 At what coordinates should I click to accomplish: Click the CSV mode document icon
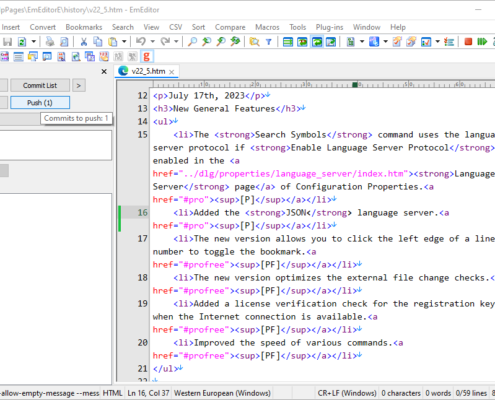350,42
